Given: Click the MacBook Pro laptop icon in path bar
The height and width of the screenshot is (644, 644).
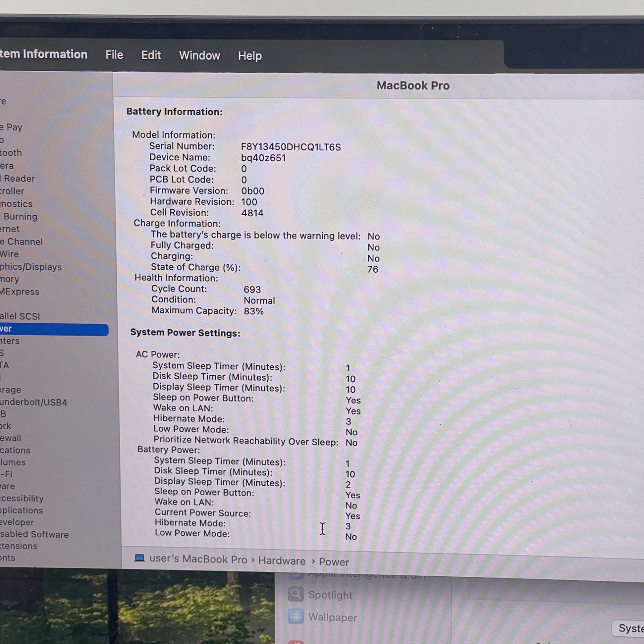Looking at the screenshot, I should click(139, 558).
